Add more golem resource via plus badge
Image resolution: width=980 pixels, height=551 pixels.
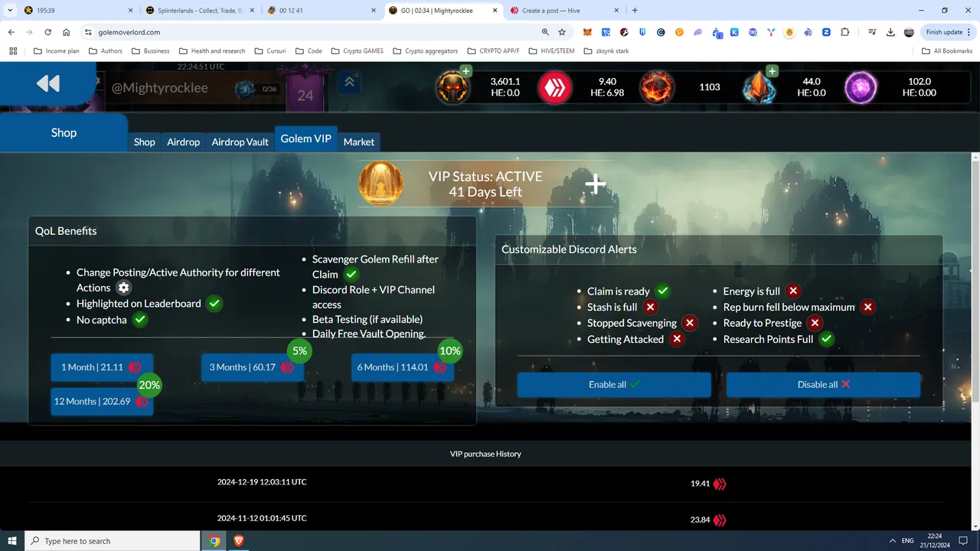click(x=466, y=71)
